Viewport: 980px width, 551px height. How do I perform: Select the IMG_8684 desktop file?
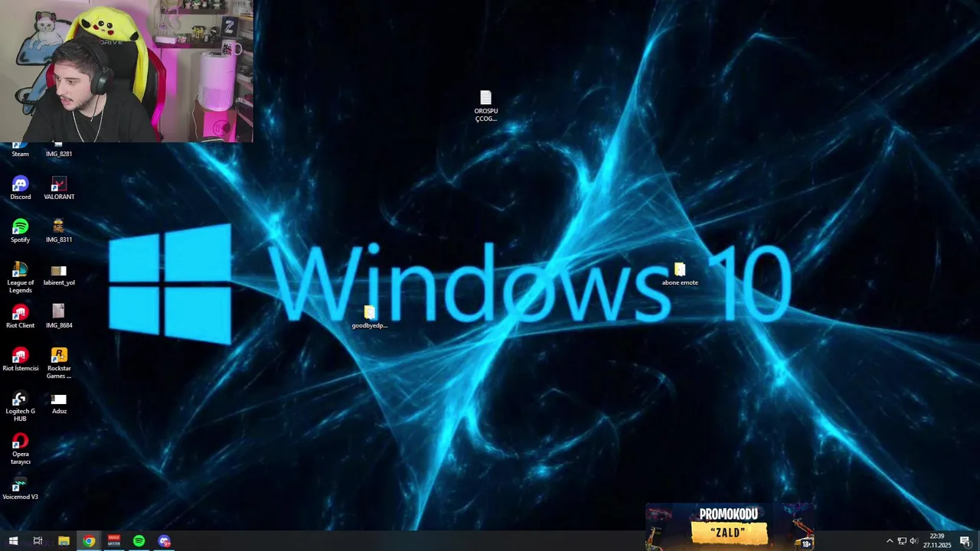click(59, 317)
